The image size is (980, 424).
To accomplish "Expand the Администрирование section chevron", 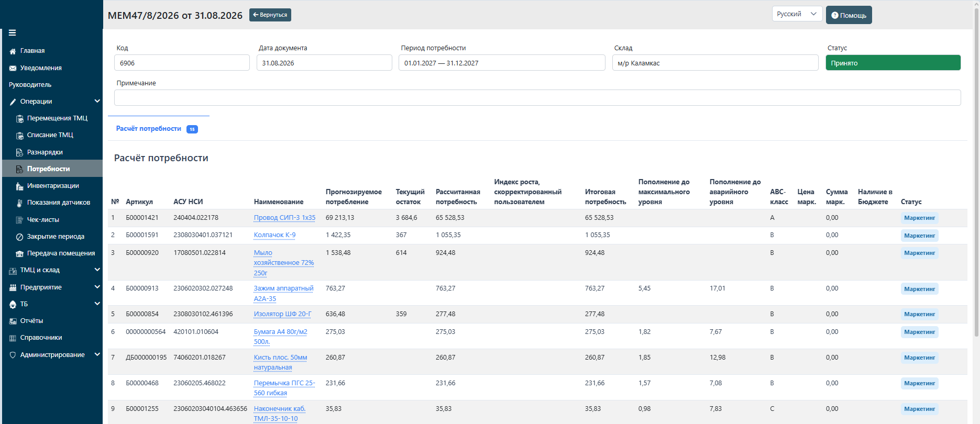I will tap(97, 354).
